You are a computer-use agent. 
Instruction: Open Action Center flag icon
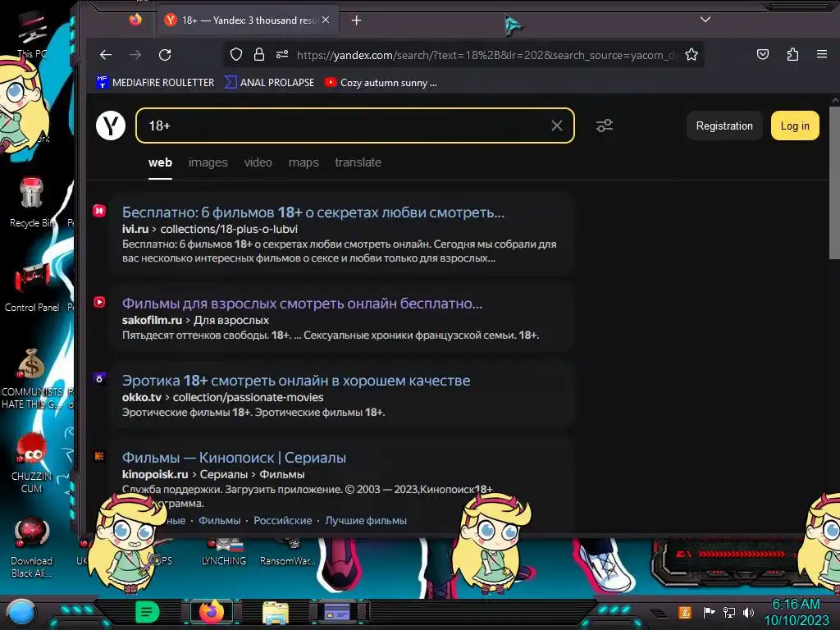709,612
